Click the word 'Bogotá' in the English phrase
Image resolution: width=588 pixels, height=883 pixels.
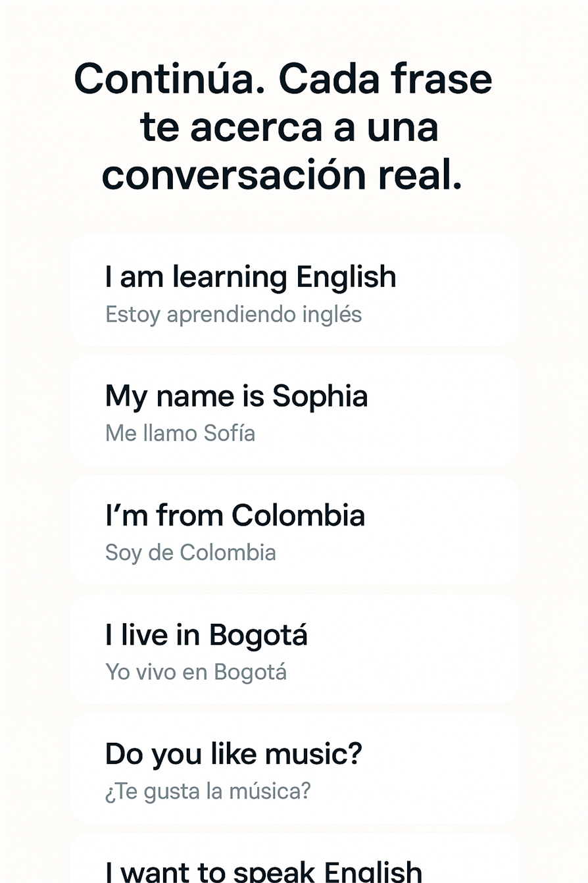click(258, 635)
